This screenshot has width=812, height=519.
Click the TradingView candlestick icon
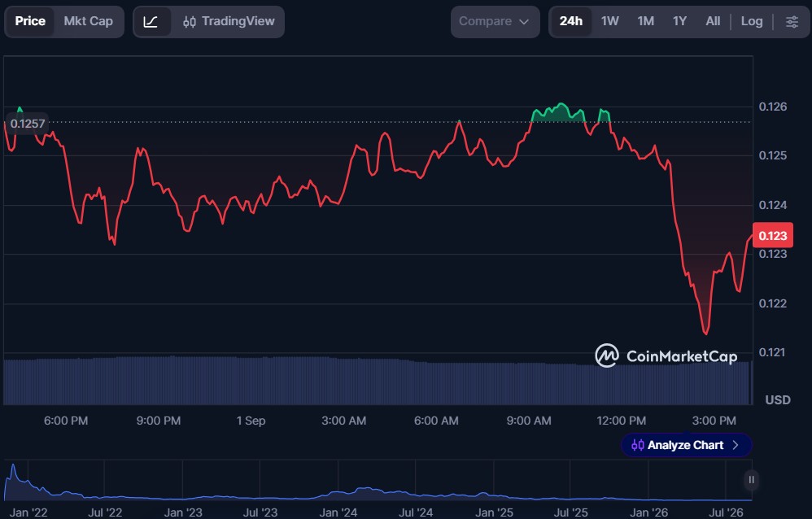(190, 22)
